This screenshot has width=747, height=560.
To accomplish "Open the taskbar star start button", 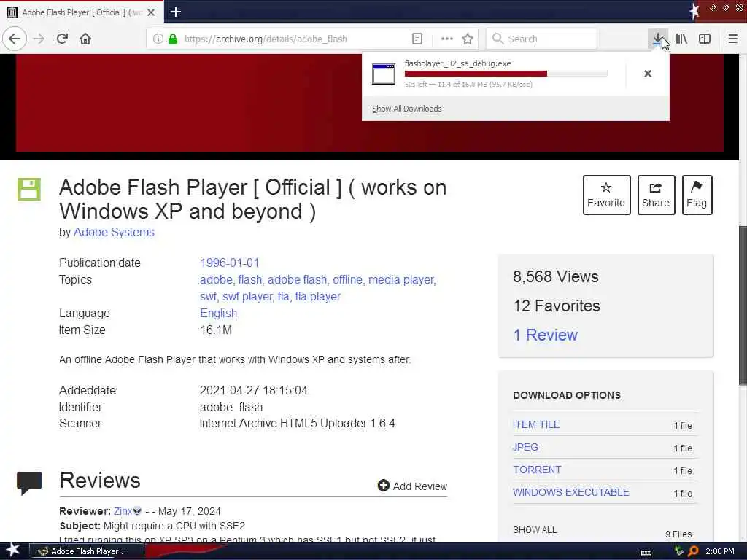I will [x=13, y=550].
